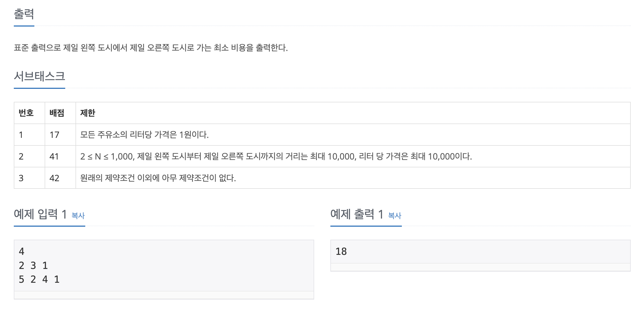Click the 번호 column header
Screen dimensions: 644x312
tap(26, 113)
